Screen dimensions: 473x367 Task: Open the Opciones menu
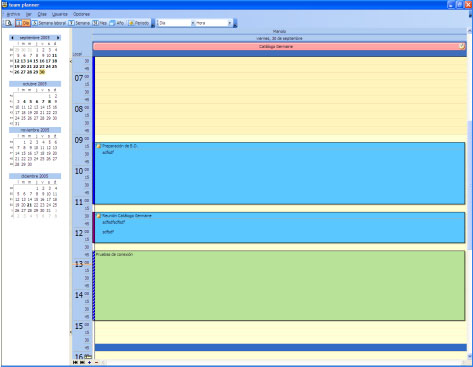(x=81, y=14)
